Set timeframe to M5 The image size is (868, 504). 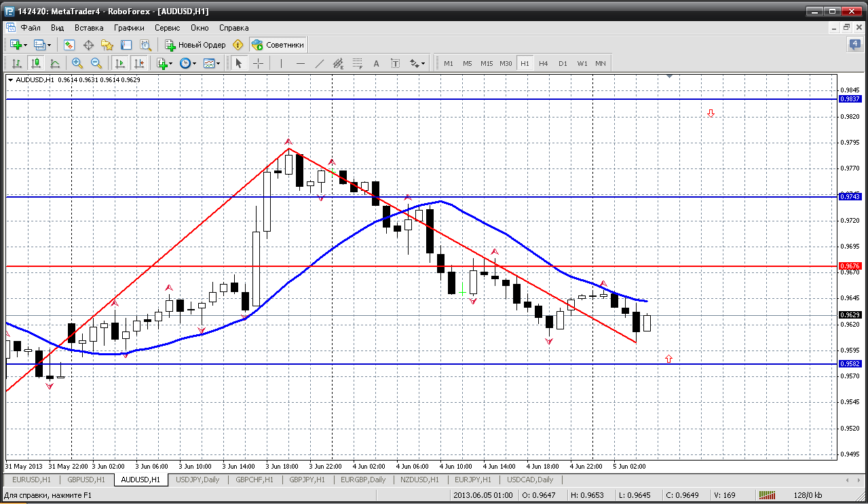[468, 63]
